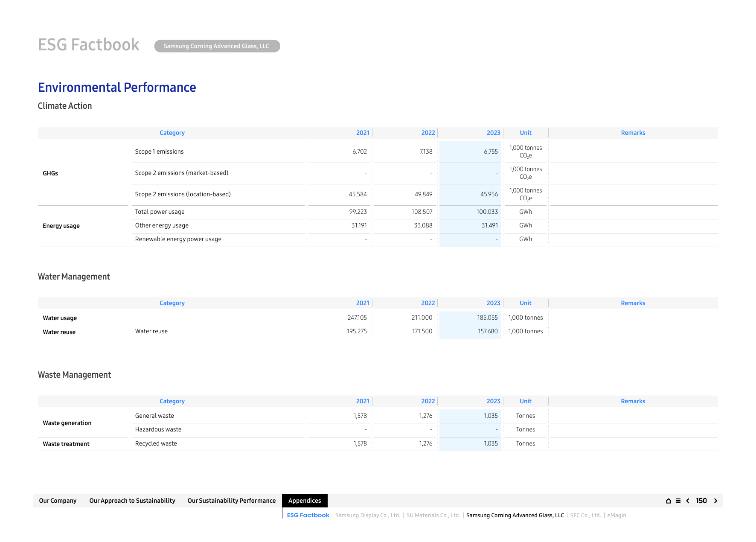Click the Waste treatment category label

point(66,444)
